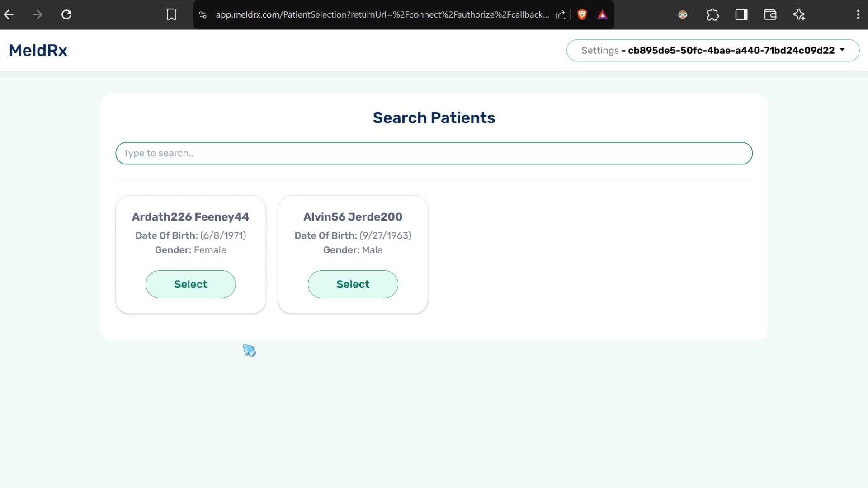Open site settings icon in address bar

tap(203, 15)
